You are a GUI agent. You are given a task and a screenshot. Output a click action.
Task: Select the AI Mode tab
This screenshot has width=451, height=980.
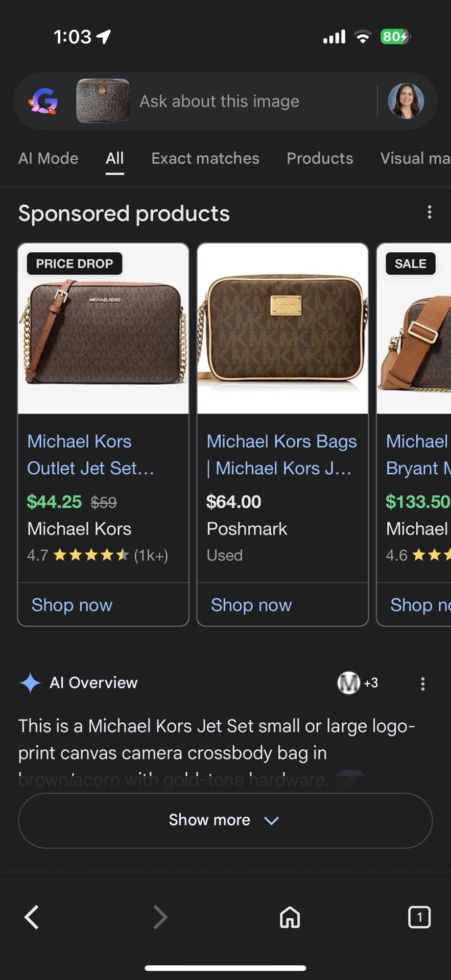(x=48, y=158)
